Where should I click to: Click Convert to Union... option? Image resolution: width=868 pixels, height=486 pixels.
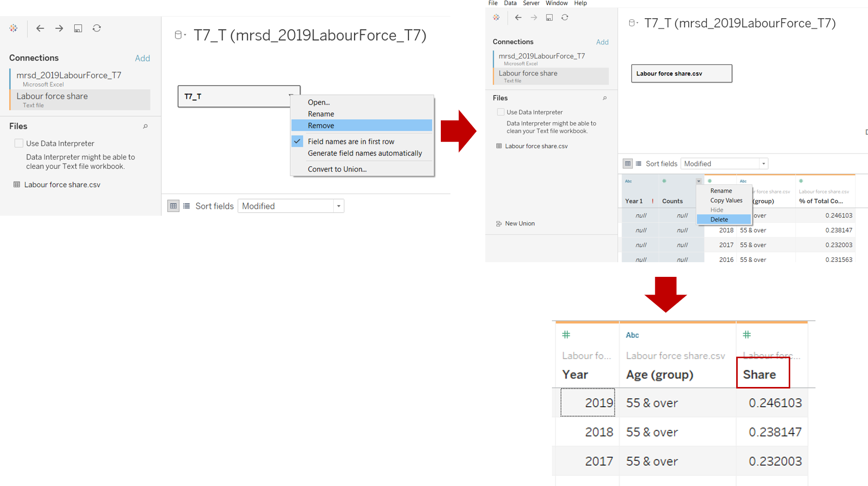[x=337, y=169]
